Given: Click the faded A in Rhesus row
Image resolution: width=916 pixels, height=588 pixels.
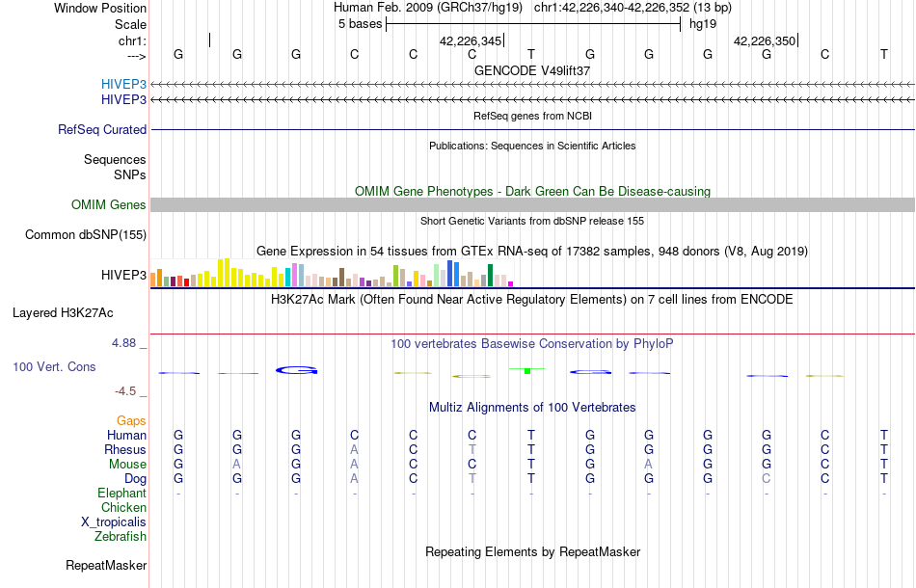Looking at the screenshot, I should (354, 450).
